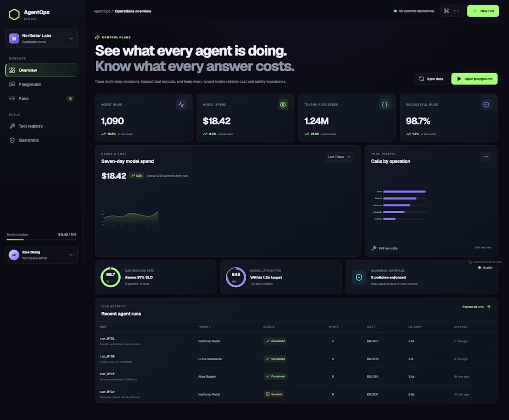Click the Open playground button
The image size is (509, 420).
pyautogui.click(x=474, y=79)
